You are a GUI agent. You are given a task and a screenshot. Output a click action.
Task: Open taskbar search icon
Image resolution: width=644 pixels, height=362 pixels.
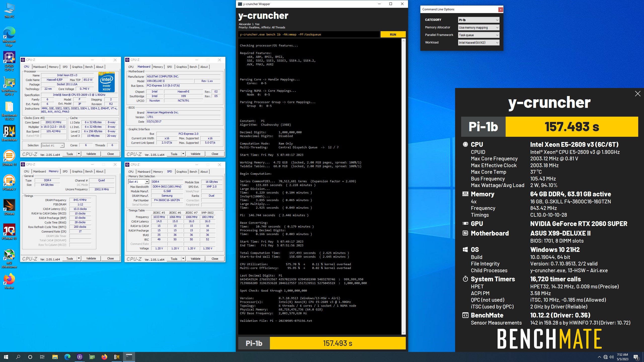coord(18,357)
